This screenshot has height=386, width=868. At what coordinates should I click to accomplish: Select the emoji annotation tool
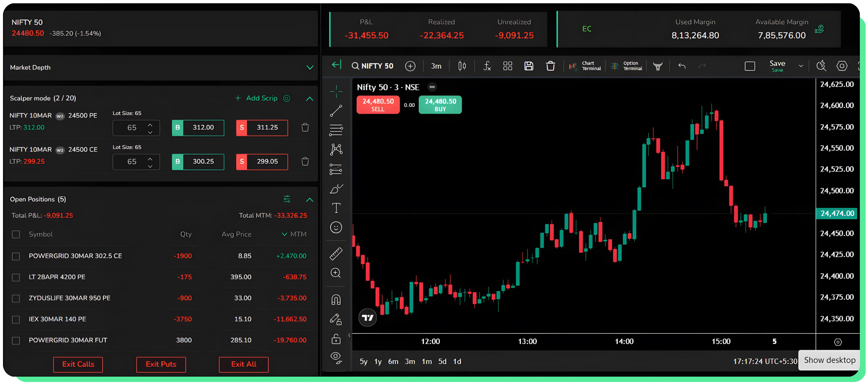(336, 228)
